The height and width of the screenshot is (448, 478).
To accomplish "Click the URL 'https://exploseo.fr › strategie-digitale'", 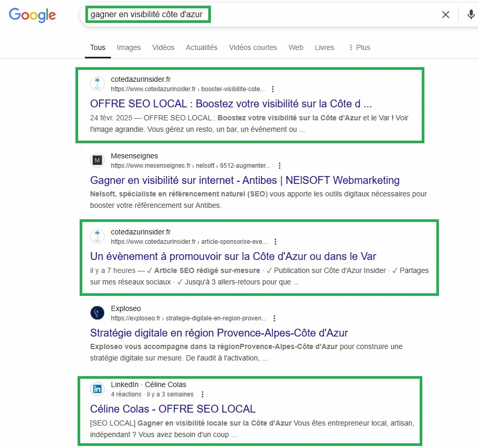I will [x=188, y=318].
